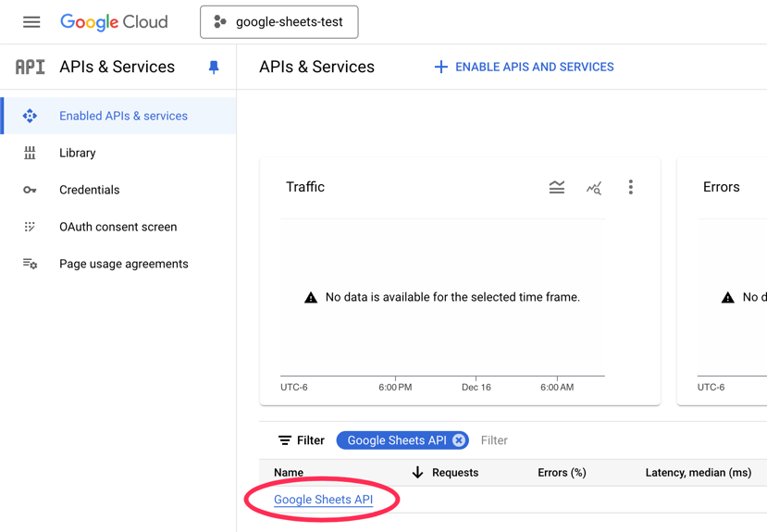Open the Google Sheets API link

[323, 500]
